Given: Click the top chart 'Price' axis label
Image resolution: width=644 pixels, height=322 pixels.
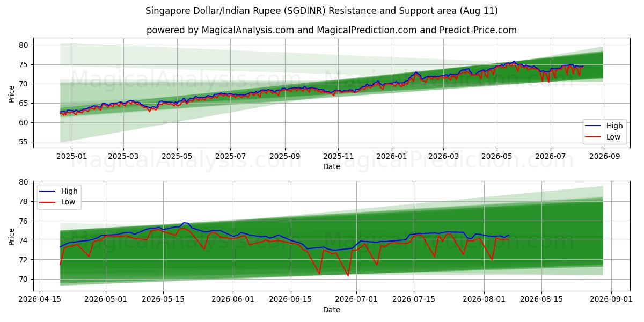Looking at the screenshot, I should (x=12, y=93).
